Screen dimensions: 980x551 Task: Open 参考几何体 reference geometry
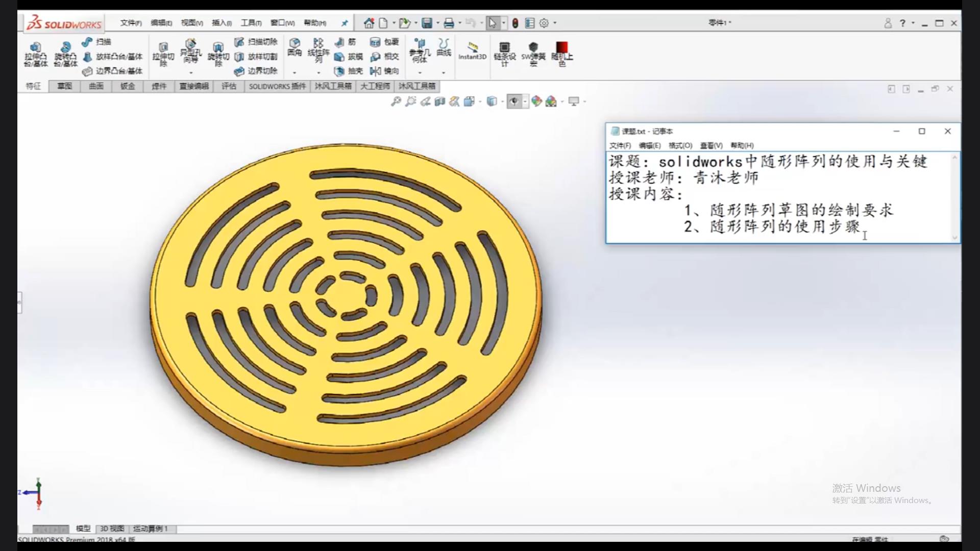(420, 50)
